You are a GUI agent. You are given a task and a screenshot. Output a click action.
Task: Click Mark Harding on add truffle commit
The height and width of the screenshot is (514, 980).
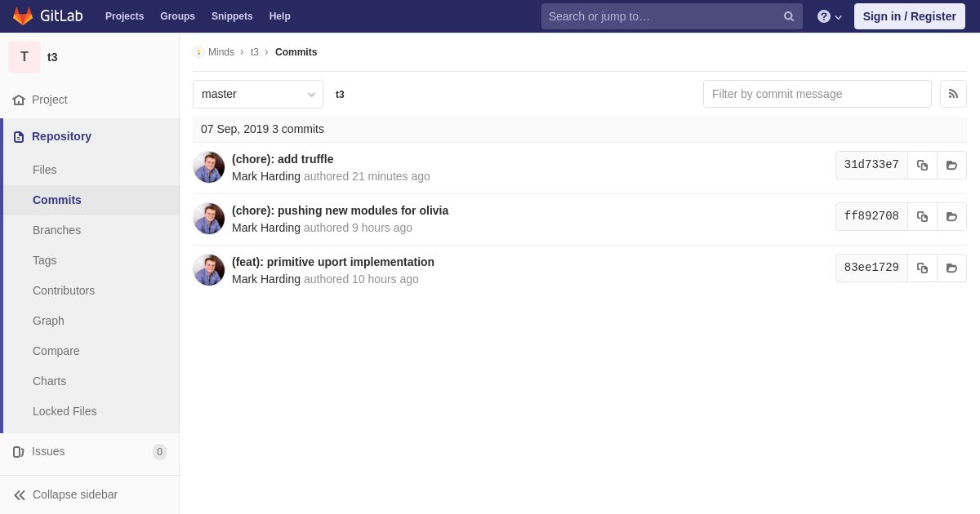(x=266, y=176)
